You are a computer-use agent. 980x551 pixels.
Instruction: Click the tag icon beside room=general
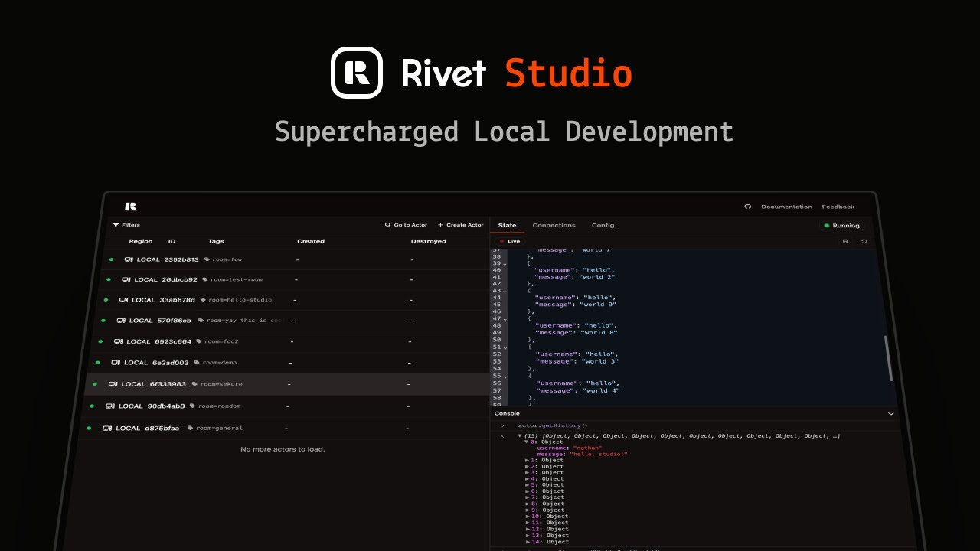(189, 429)
